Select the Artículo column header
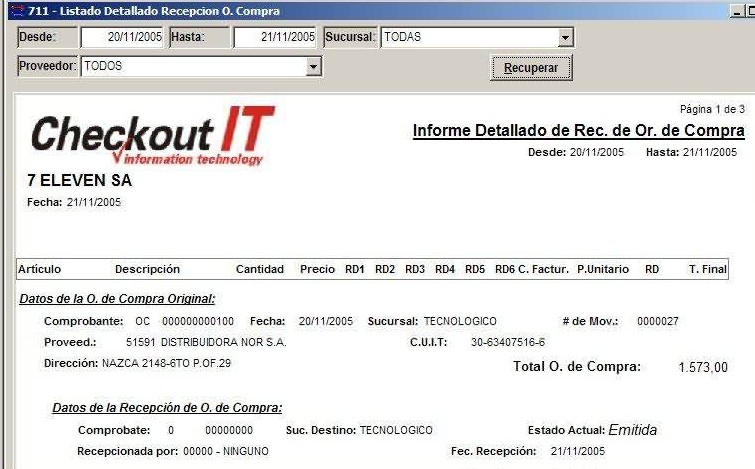This screenshot has width=755, height=469. 41,269
